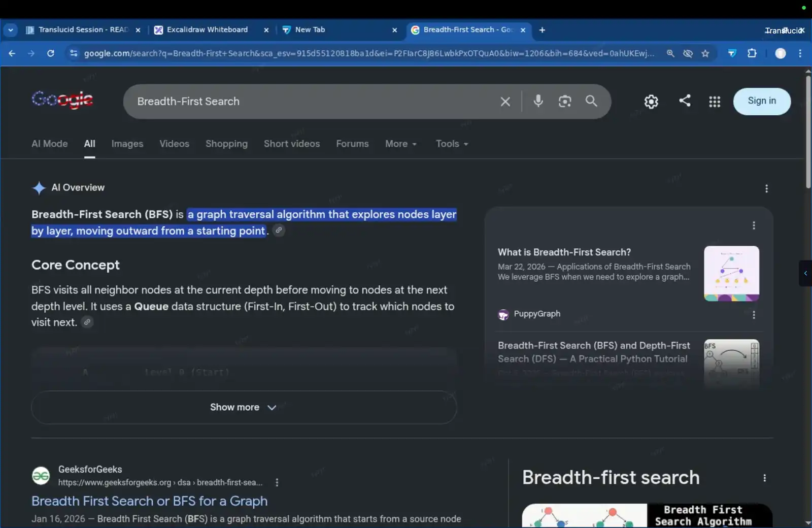The image size is (812, 528).
Task: Share the search results with share icon
Action: (x=685, y=101)
